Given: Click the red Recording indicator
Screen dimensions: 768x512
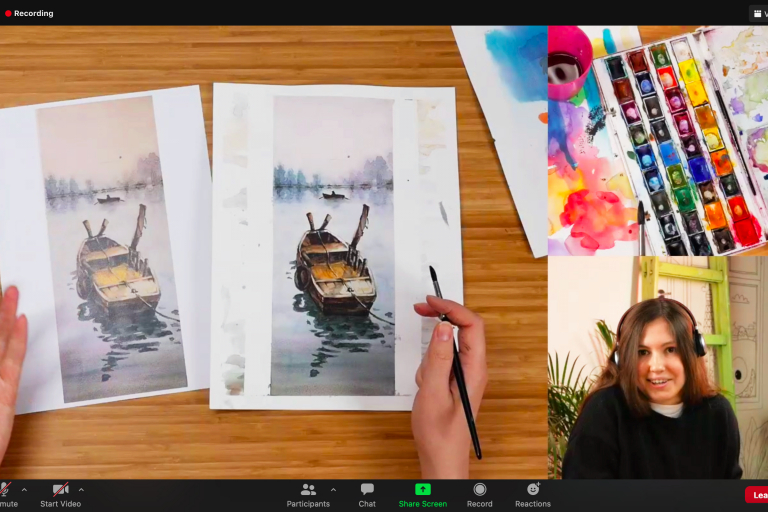Looking at the screenshot, I should point(30,13).
